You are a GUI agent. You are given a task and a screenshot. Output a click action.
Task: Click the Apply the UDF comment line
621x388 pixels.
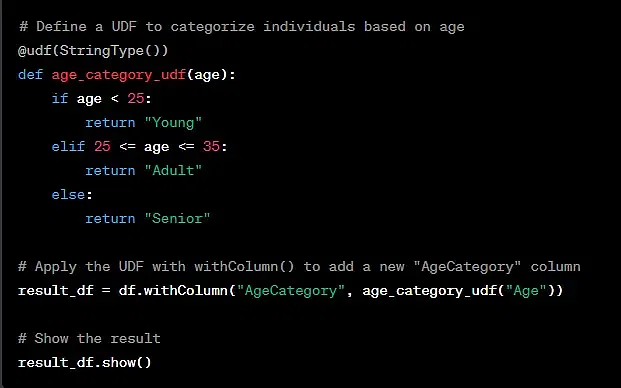[299, 267]
